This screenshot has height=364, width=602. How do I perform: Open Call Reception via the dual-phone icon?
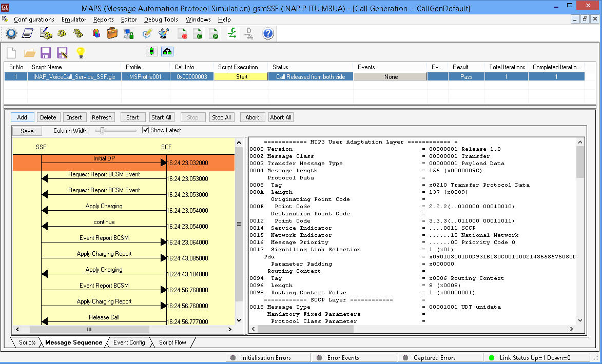(x=78, y=33)
